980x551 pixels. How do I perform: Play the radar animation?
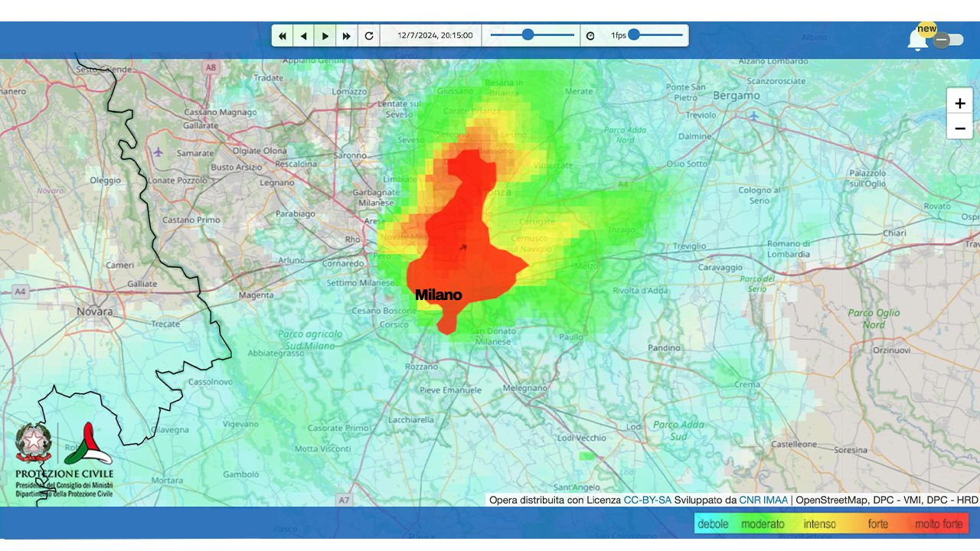coord(325,35)
